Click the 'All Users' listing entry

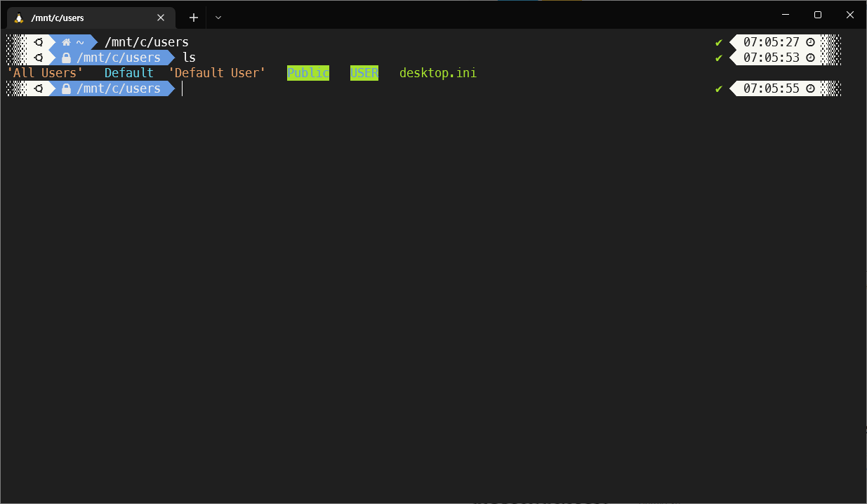click(45, 73)
